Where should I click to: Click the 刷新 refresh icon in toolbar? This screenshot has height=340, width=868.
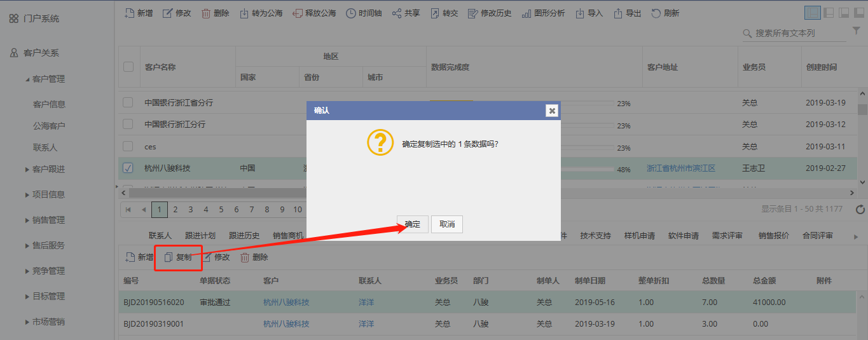pos(656,13)
